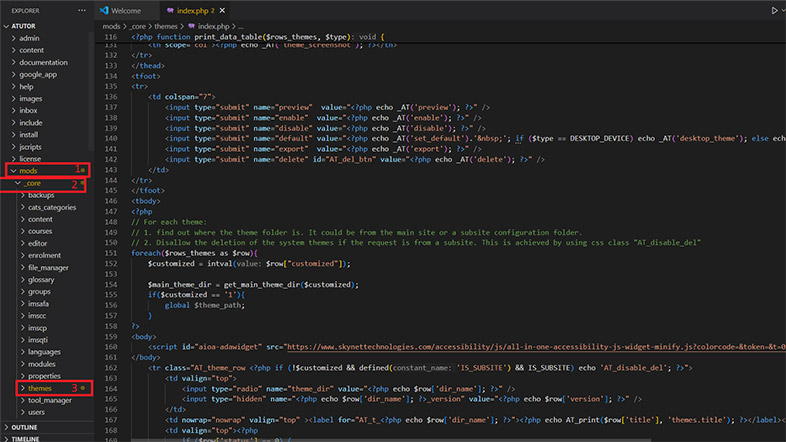The image size is (786, 442).
Task: Click the PHP file icon on index.php tab
Action: [170, 11]
